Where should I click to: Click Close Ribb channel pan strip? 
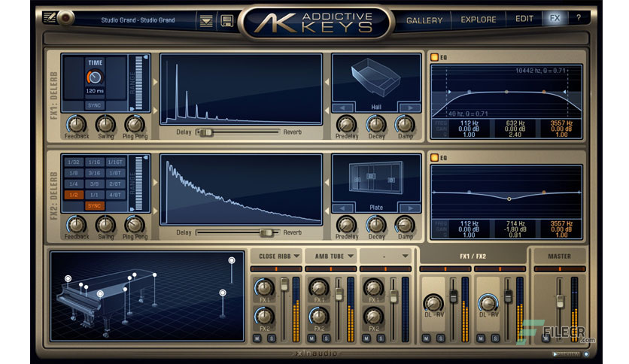click(276, 269)
